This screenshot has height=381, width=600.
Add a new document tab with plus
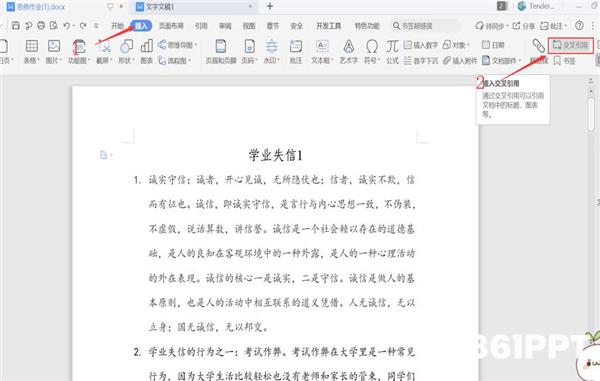pos(270,6)
